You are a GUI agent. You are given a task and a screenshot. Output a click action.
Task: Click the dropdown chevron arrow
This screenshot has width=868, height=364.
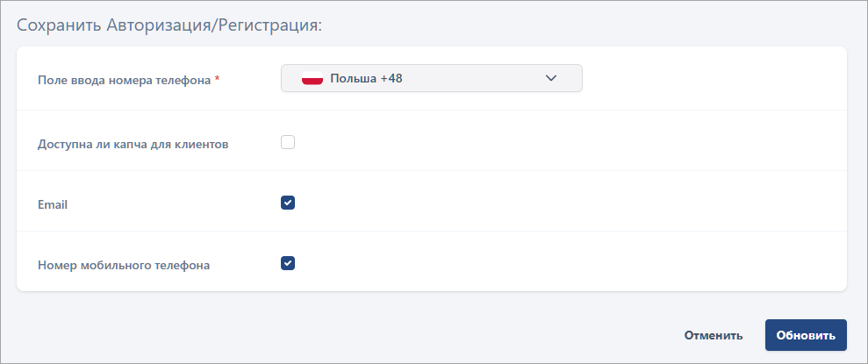pos(551,78)
